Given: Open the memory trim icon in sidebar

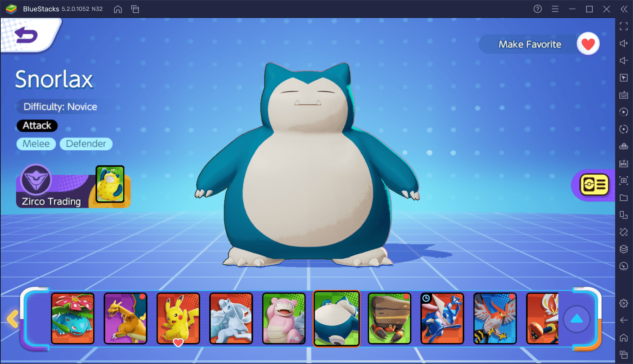Looking at the screenshot, I should [x=624, y=146].
